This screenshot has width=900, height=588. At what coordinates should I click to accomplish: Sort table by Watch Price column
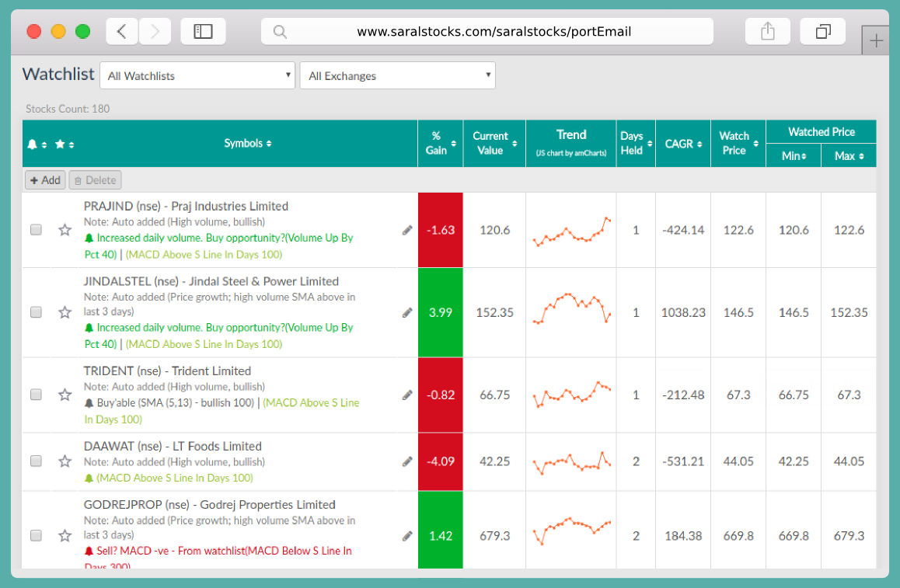click(x=738, y=144)
